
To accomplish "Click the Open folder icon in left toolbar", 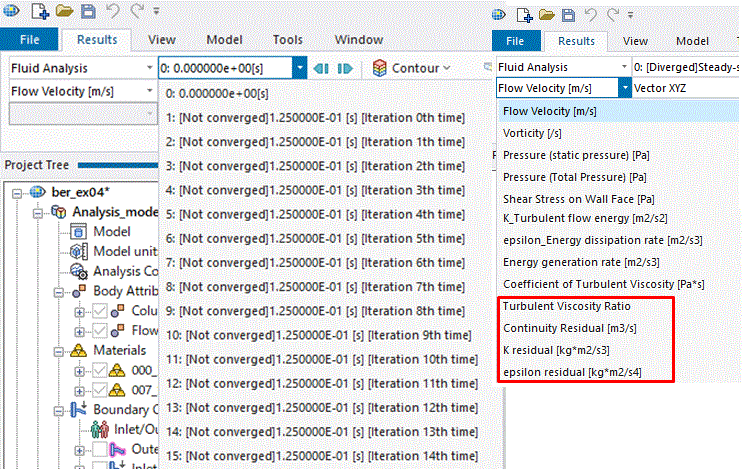I will (64, 12).
